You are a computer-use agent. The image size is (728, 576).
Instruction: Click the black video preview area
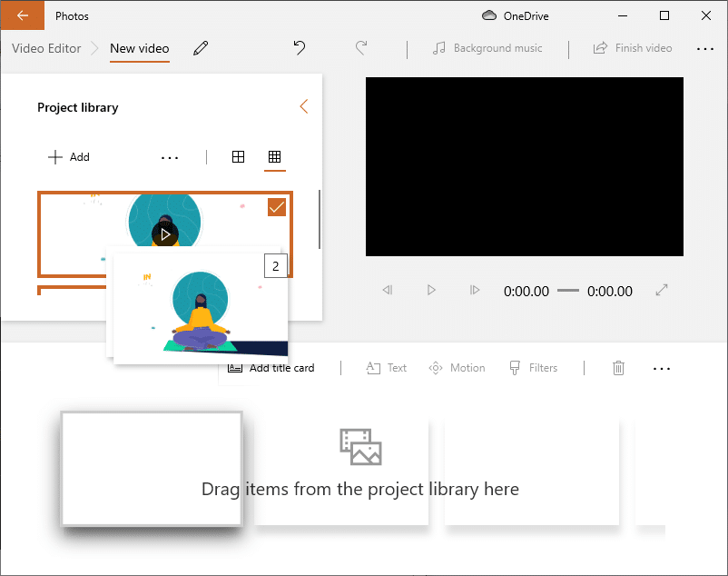[x=524, y=166]
